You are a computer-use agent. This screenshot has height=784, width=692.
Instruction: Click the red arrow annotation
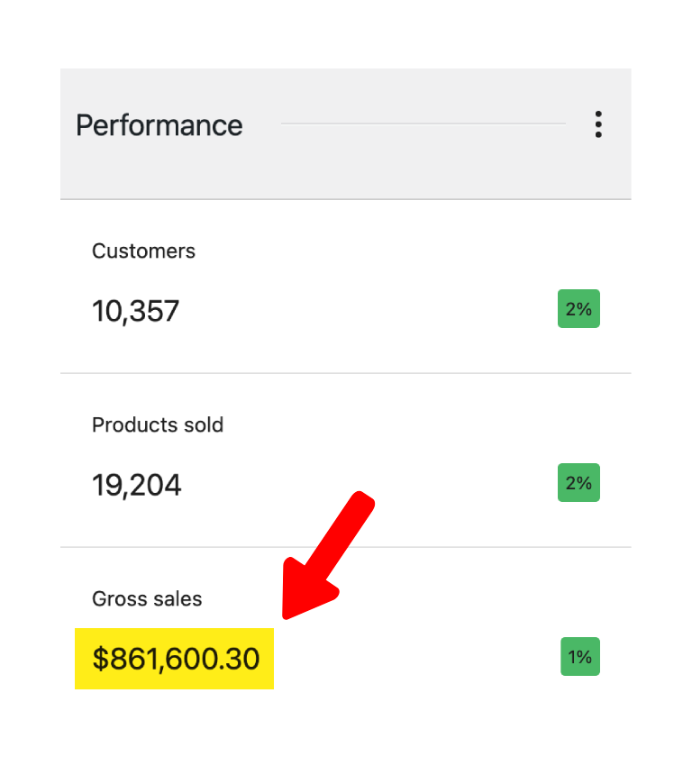[329, 554]
